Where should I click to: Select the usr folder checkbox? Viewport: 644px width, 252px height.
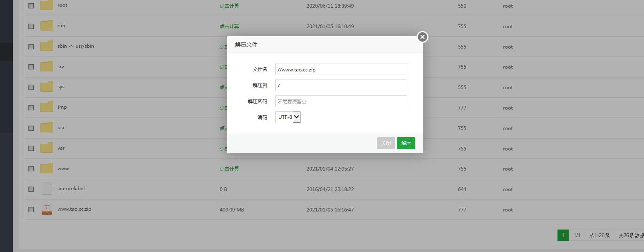click(x=31, y=128)
